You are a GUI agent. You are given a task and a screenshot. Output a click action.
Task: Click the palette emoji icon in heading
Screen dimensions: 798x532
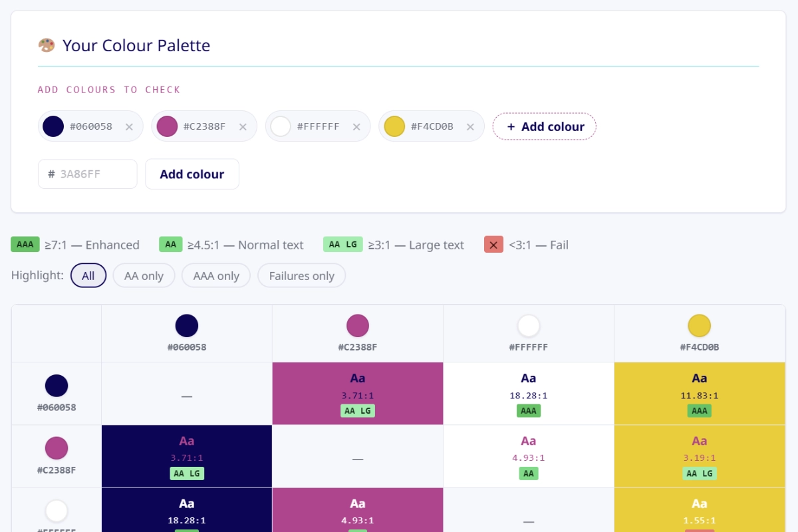(47, 45)
